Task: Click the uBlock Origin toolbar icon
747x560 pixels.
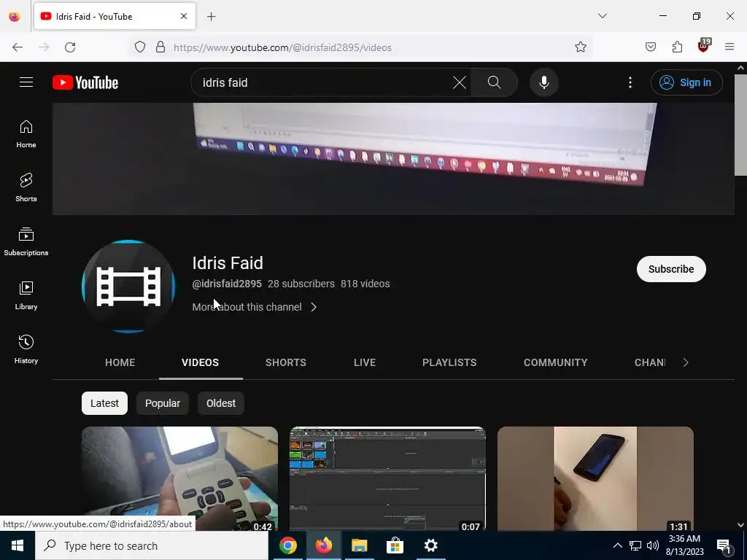Action: tap(704, 46)
